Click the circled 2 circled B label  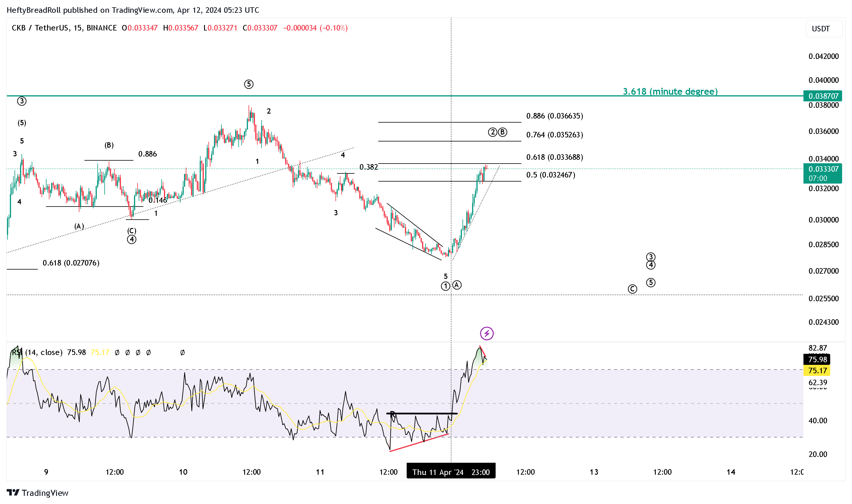(498, 132)
